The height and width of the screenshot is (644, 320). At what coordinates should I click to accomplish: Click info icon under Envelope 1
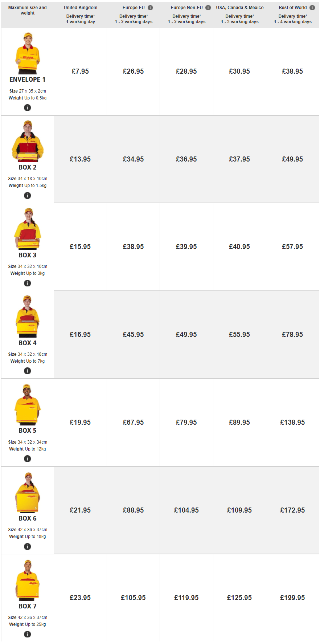[x=27, y=108]
